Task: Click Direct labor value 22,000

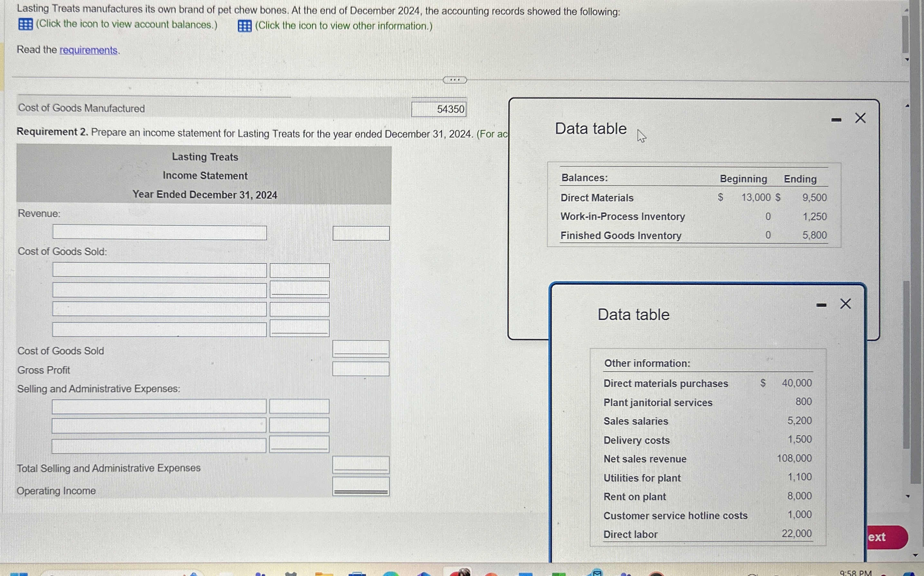Action: click(x=797, y=533)
